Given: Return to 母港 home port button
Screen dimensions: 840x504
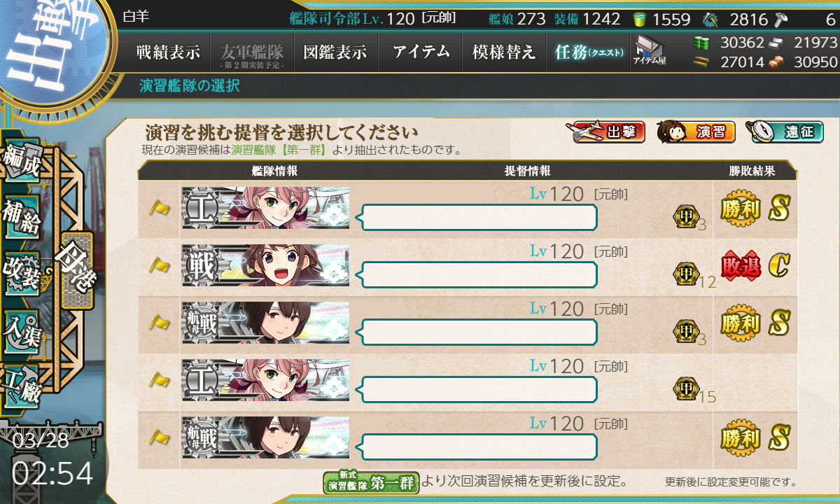Looking at the screenshot, I should [77, 271].
